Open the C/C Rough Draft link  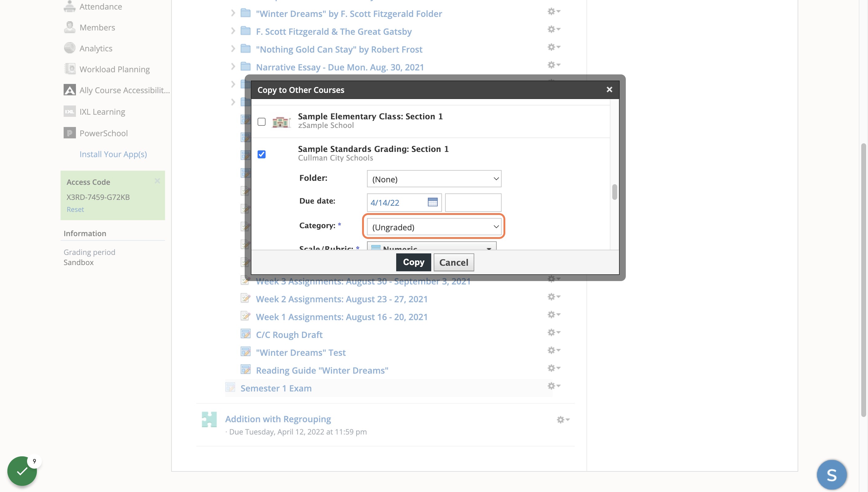click(289, 335)
